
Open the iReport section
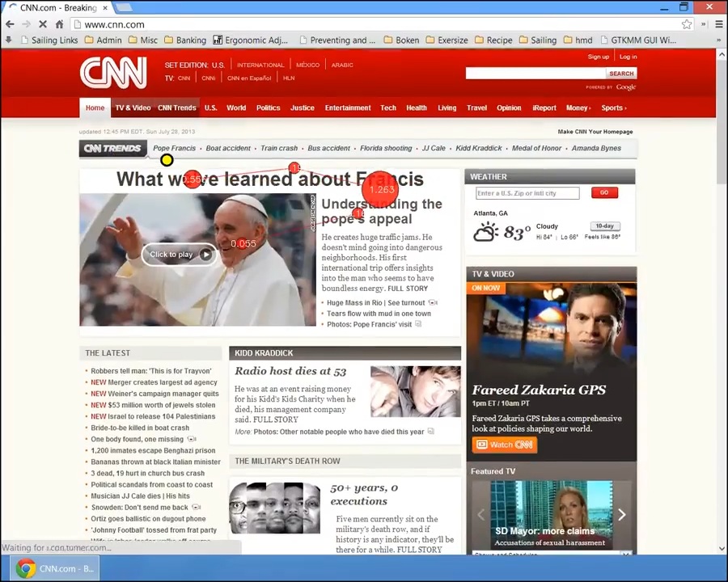[x=544, y=108]
